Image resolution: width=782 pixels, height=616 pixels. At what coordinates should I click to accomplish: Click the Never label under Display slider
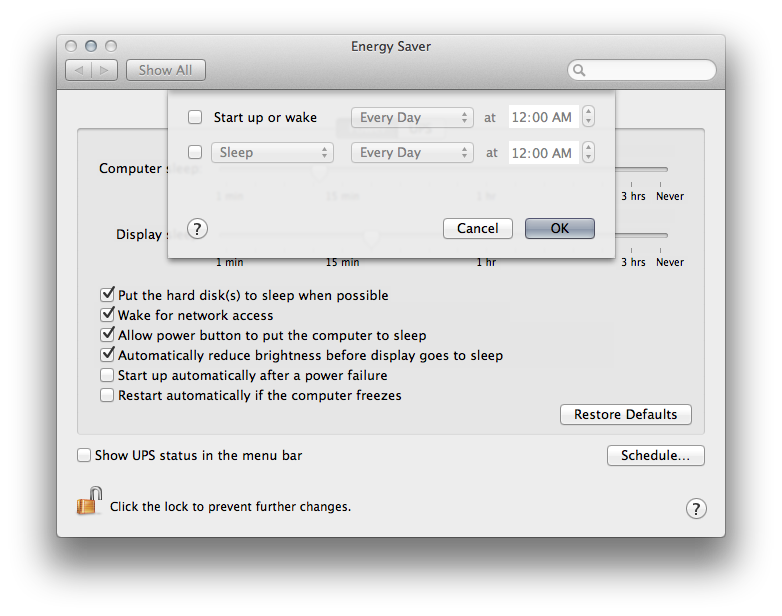pos(670,262)
